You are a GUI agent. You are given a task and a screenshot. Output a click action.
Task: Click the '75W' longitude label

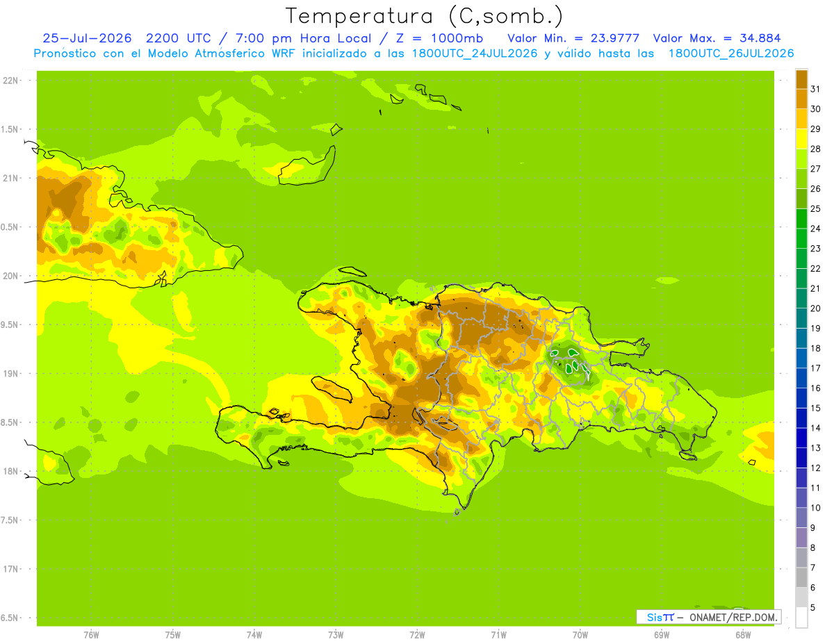click(172, 634)
